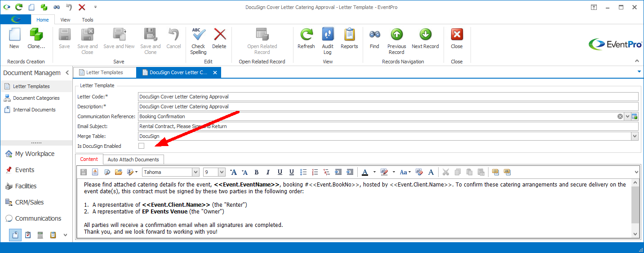The image size is (644, 253).
Task: Apply text highlight color swatch
Action: pyautogui.click(x=384, y=172)
